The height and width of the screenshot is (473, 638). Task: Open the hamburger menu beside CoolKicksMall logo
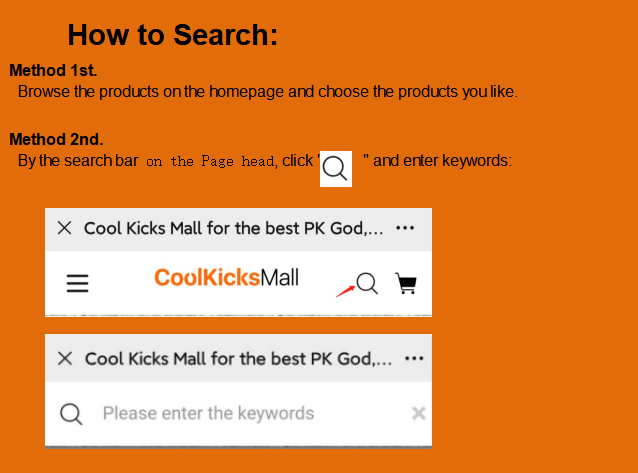77,283
